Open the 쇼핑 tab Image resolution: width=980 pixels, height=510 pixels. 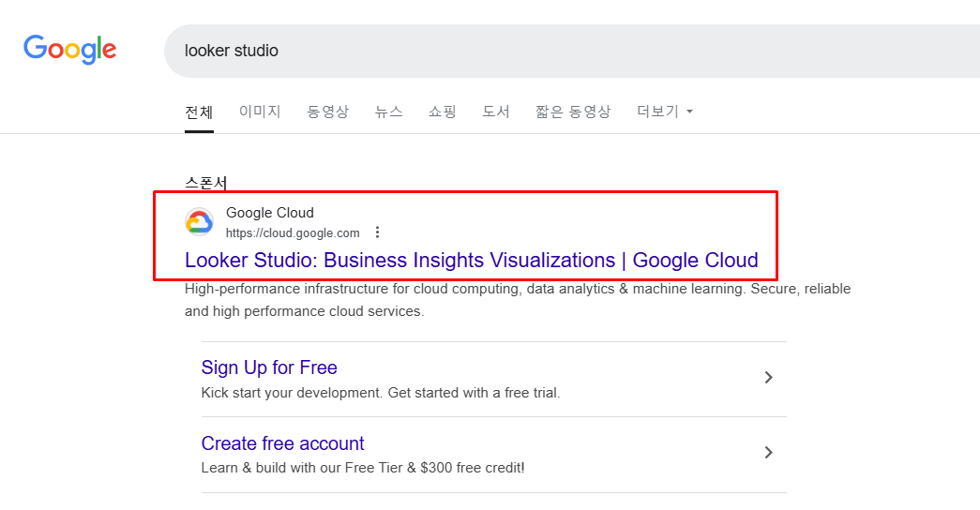coord(442,112)
